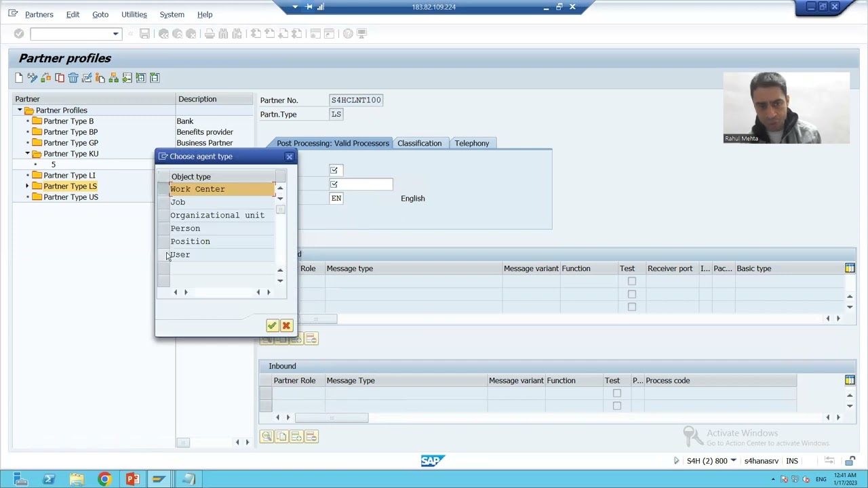Click the Copy partner profile icon
Image resolution: width=868 pixels, height=488 pixels.
60,78
